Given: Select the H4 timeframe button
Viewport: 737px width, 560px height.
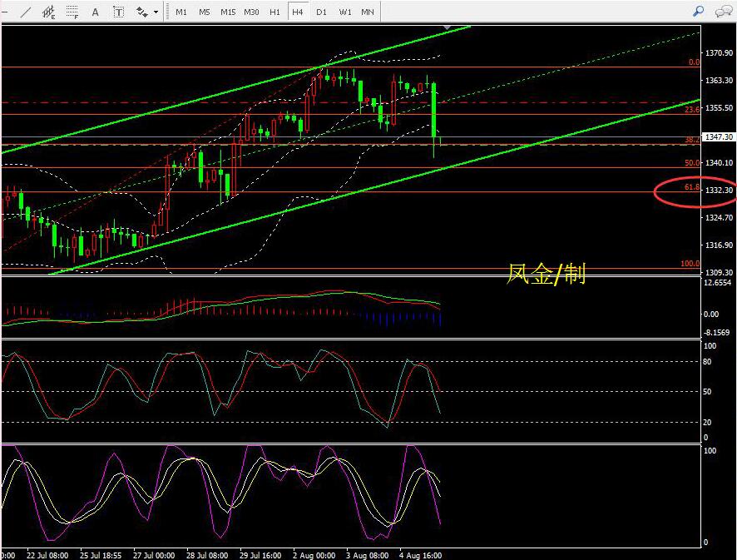Looking at the screenshot, I should [297, 12].
